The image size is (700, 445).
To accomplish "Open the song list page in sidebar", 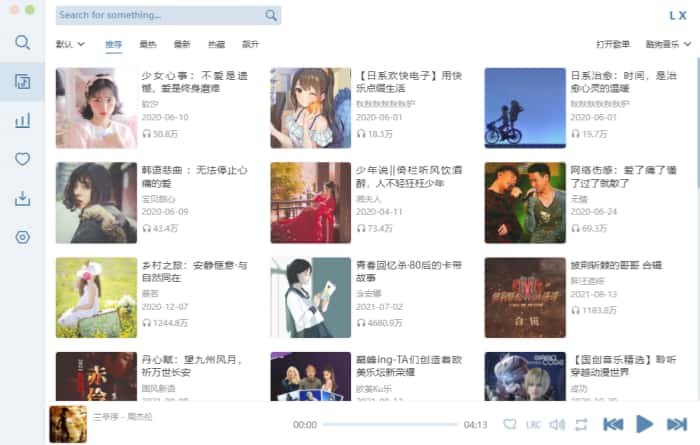I will click(x=22, y=82).
